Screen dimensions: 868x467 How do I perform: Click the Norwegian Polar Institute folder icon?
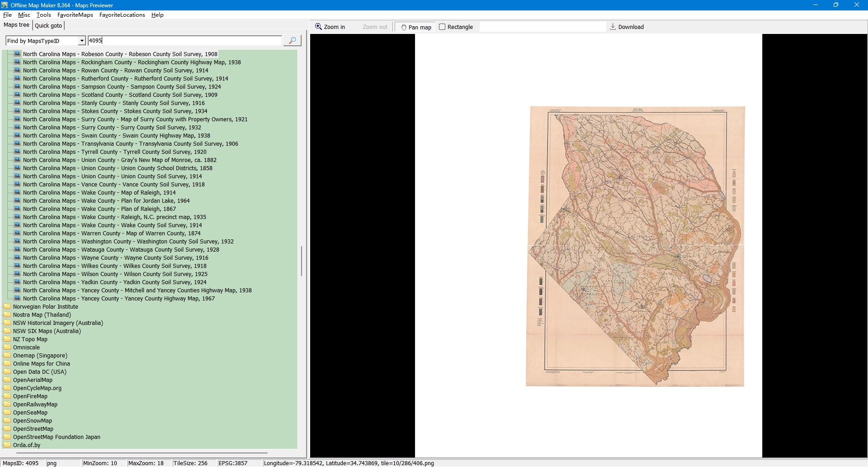(x=7, y=306)
